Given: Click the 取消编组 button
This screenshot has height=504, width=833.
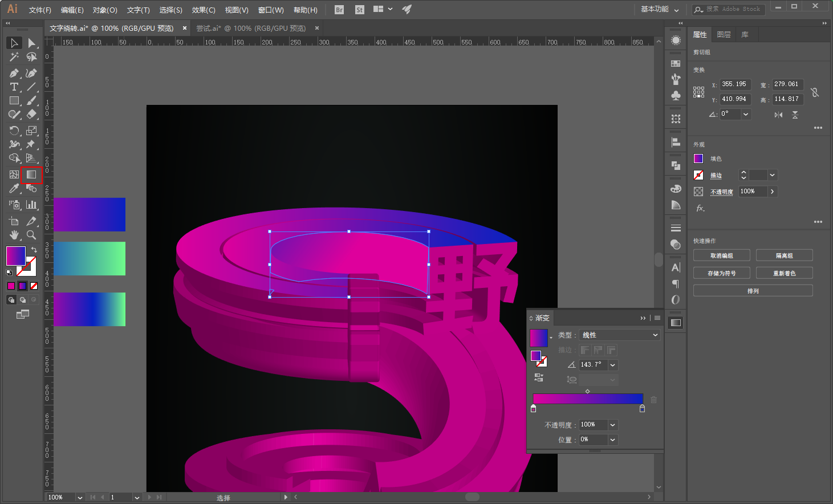Looking at the screenshot, I should tap(722, 255).
